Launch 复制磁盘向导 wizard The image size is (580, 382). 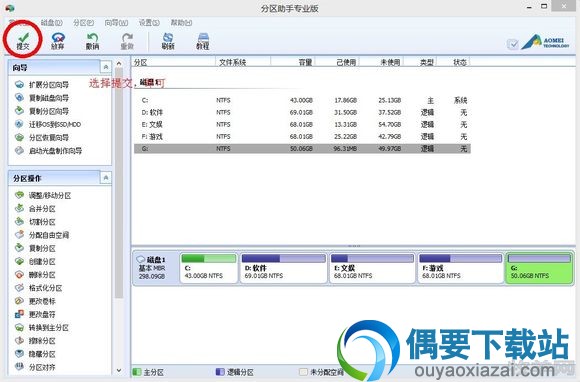pyautogui.click(x=42, y=98)
